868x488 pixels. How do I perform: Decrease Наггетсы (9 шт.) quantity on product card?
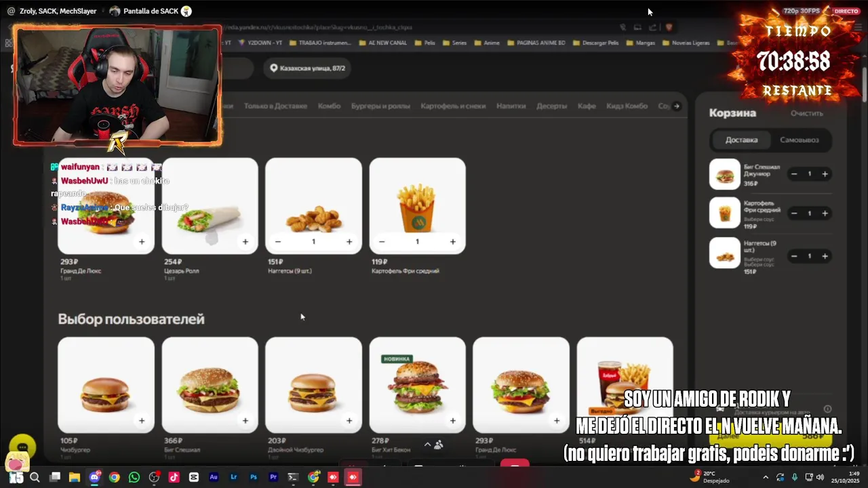278,241
